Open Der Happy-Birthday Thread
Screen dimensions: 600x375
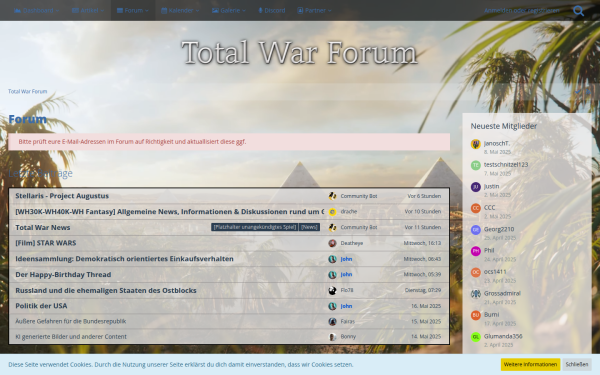63,275
